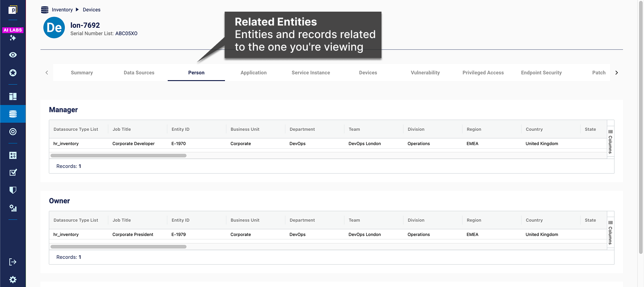This screenshot has height=287, width=644.
Task: Open the settings gear icon
Action: point(13,279)
